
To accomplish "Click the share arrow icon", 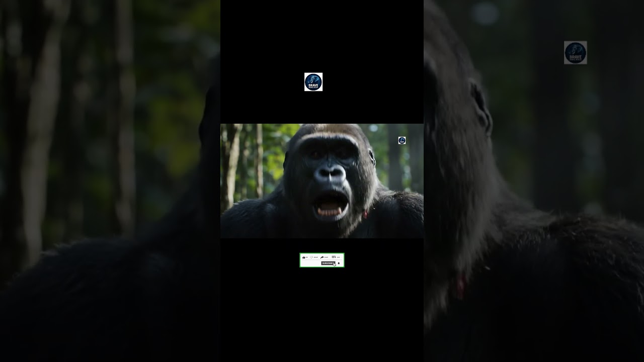I will [x=322, y=257].
